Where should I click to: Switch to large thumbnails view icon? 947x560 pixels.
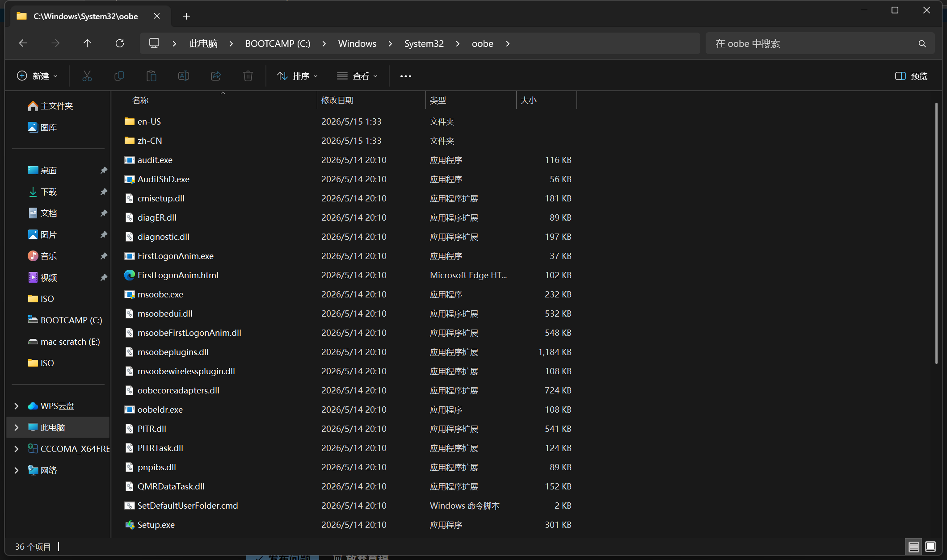click(930, 547)
